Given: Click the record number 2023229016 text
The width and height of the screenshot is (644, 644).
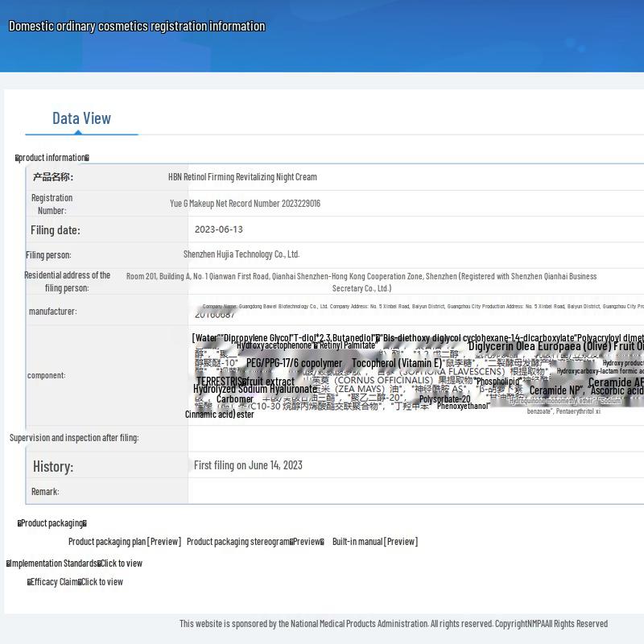Looking at the screenshot, I should [245, 204].
